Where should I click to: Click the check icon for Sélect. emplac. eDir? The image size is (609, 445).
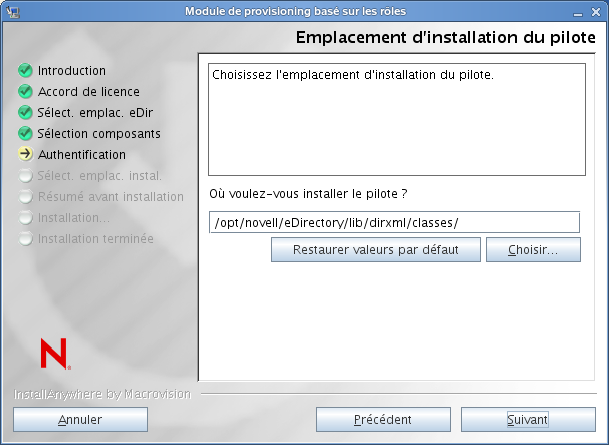click(x=25, y=112)
